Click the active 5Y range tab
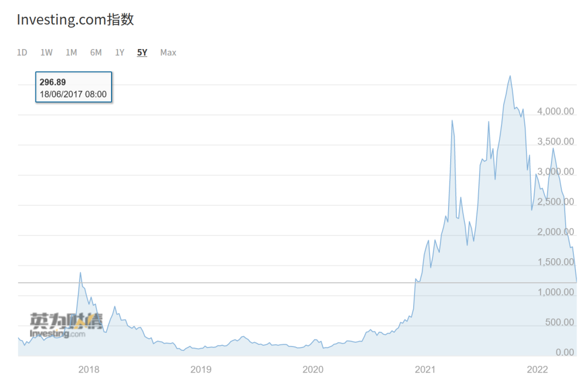Image resolution: width=588 pixels, height=390 pixels. pyautogui.click(x=142, y=52)
